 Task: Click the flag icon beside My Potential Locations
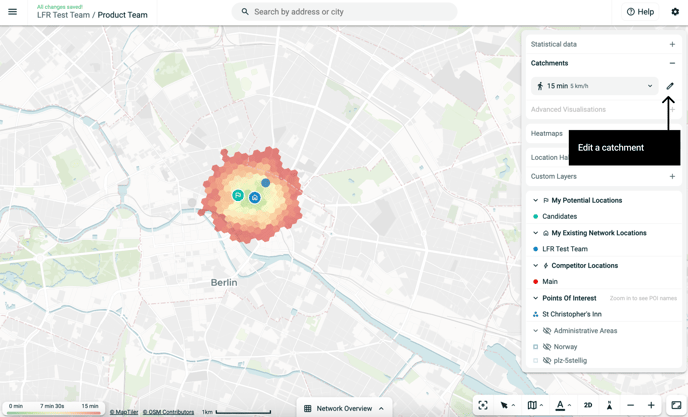[x=546, y=200]
